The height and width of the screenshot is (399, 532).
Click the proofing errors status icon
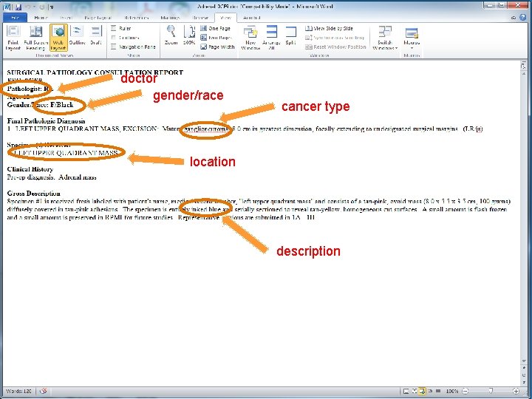43,391
